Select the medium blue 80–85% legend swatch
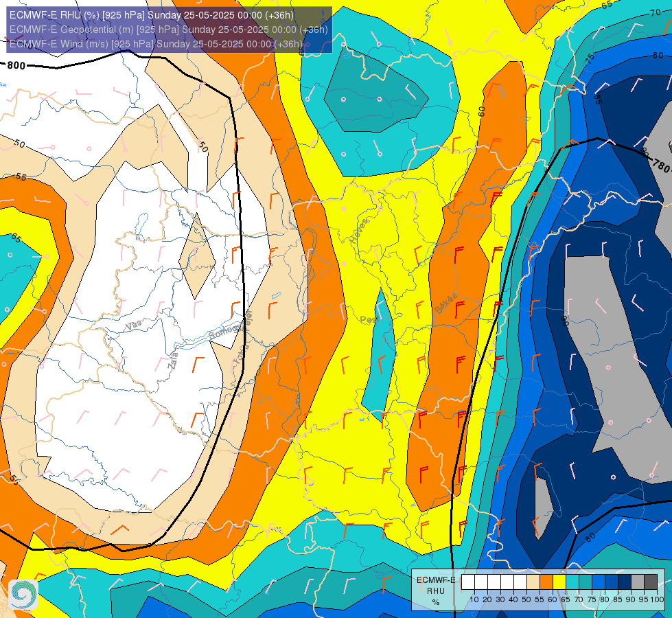 (612, 582)
